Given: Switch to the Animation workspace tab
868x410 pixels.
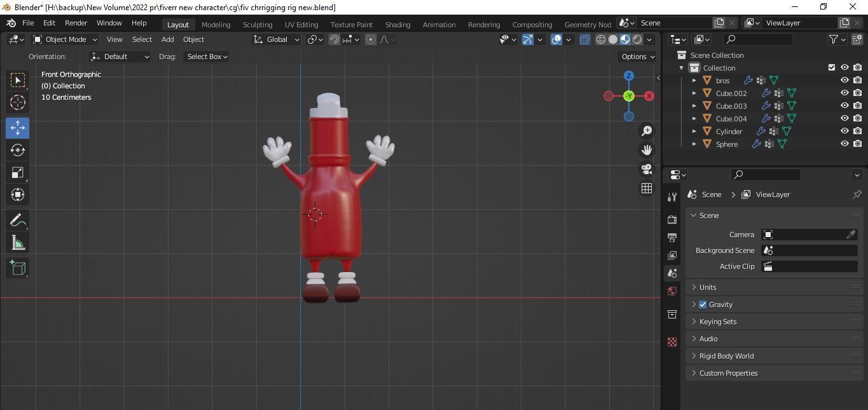Looking at the screenshot, I should pos(439,24).
